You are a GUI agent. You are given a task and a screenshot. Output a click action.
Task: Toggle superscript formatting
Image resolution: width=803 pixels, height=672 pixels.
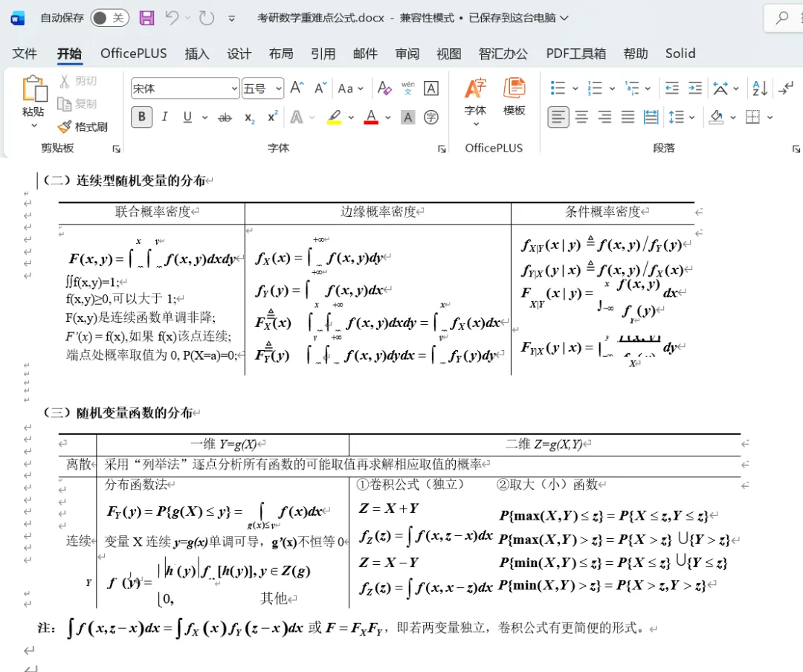[x=272, y=117]
